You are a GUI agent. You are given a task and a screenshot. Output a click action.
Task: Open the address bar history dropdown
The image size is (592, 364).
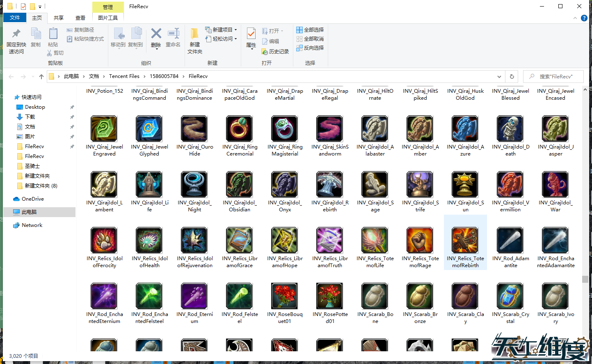[x=499, y=76]
